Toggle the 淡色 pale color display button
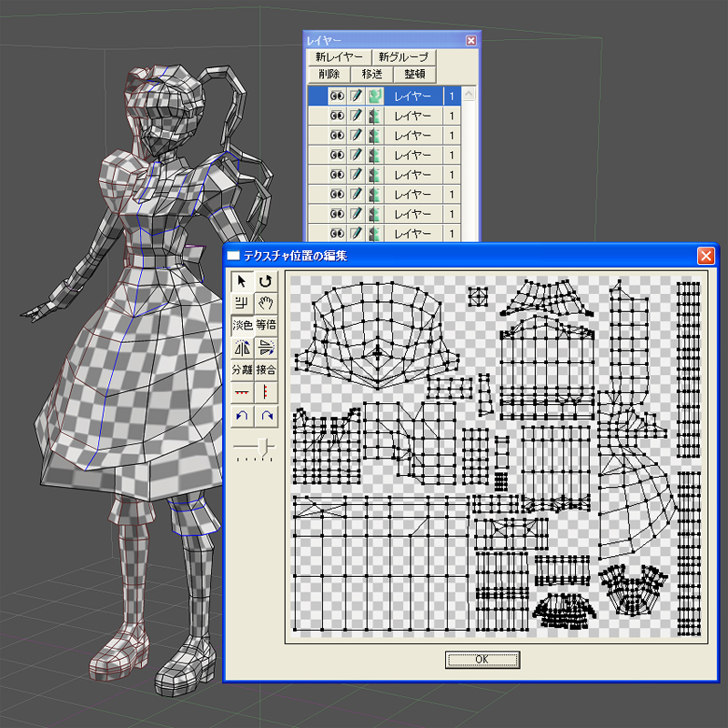Viewport: 728px width, 728px height. 242,325
